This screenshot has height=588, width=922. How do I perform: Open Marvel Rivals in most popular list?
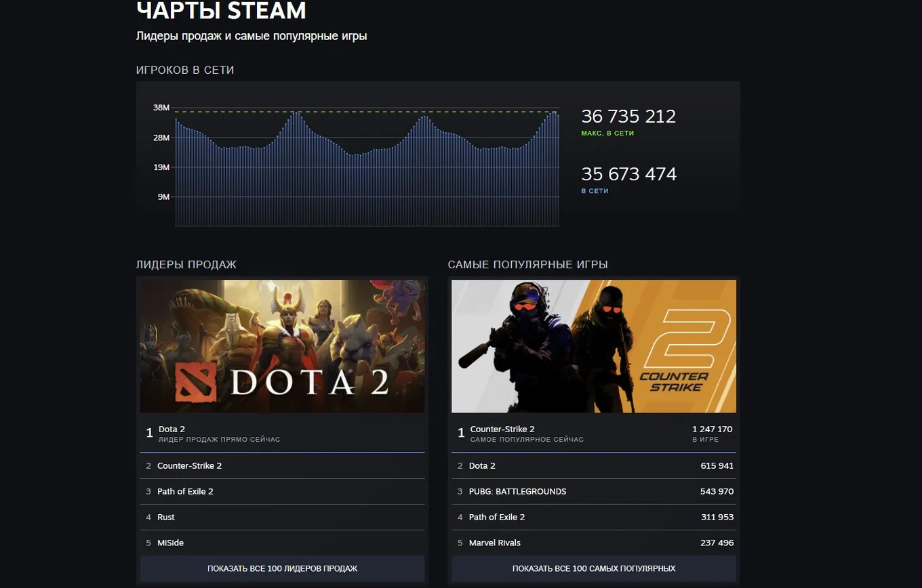point(594,543)
